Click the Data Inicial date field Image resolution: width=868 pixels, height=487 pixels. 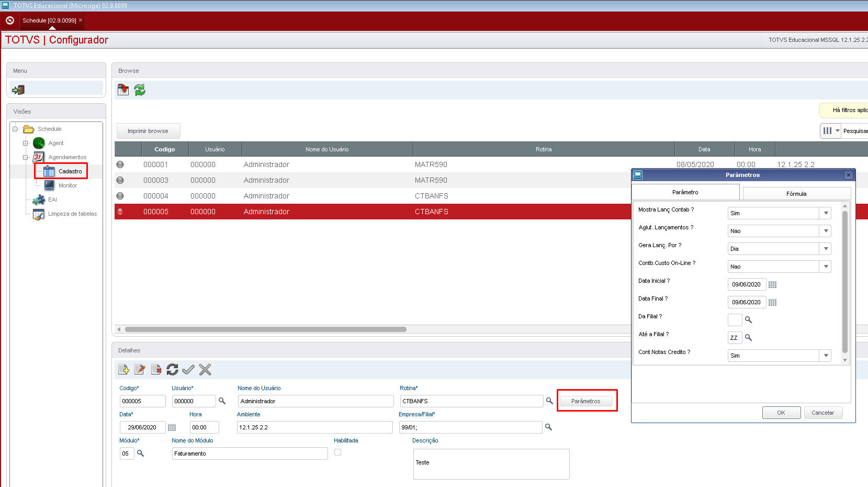[747, 284]
